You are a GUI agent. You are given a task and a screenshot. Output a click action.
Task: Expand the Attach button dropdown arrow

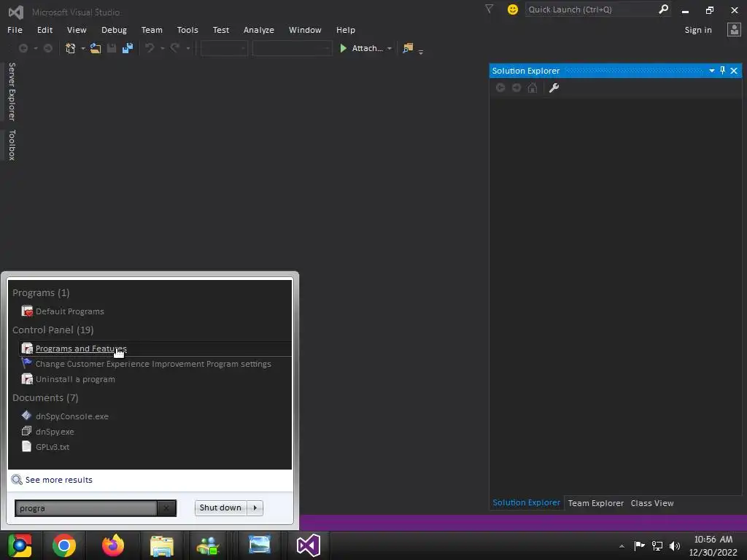coord(390,49)
